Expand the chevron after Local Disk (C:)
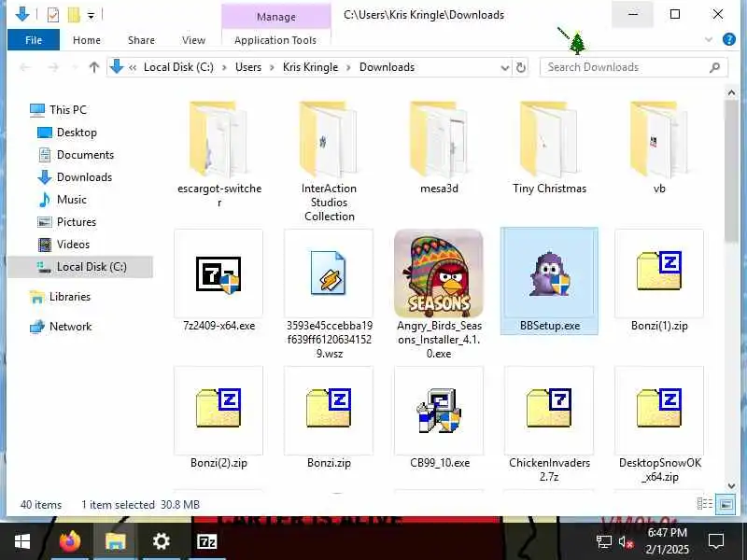Image resolution: width=747 pixels, height=560 pixels. coord(224,67)
